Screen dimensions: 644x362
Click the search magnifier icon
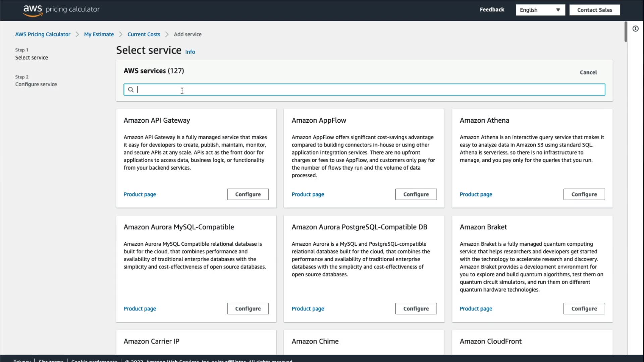tap(131, 89)
